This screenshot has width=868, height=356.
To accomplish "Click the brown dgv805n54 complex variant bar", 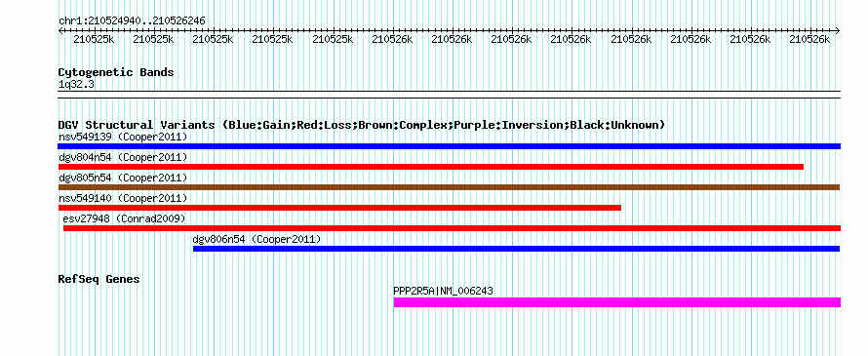I will tap(449, 187).
